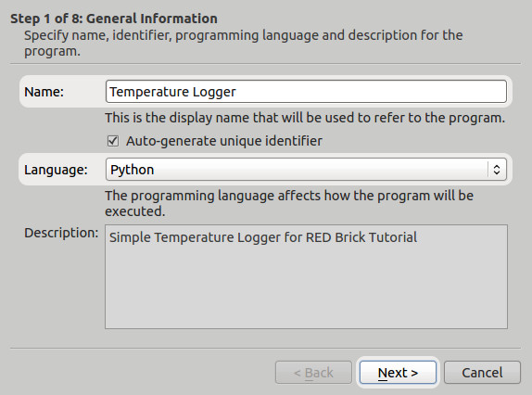Click the description text line about RED Brick Tutorial

point(263,237)
